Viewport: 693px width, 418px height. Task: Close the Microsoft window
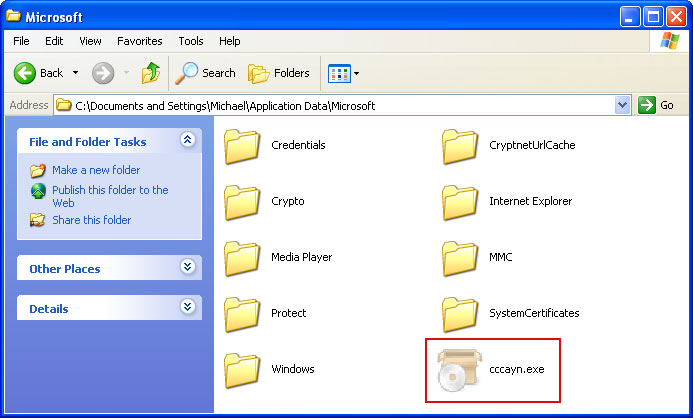pos(676,17)
